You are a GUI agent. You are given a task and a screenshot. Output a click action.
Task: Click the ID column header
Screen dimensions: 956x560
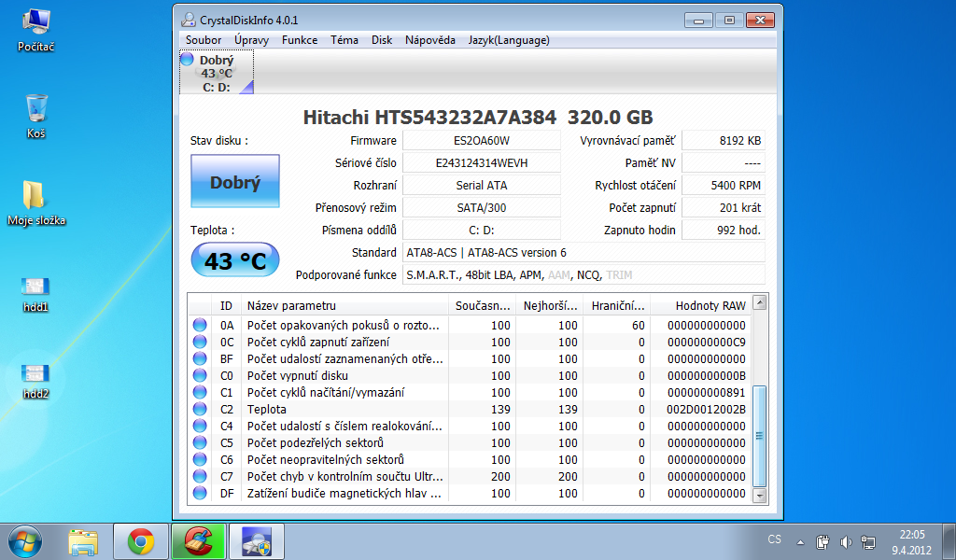tap(226, 305)
